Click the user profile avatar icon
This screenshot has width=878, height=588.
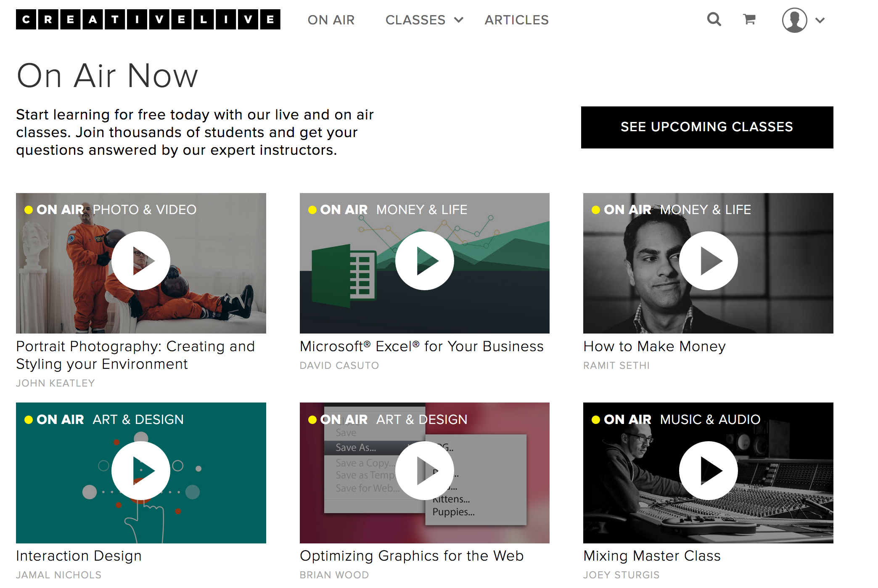(794, 20)
